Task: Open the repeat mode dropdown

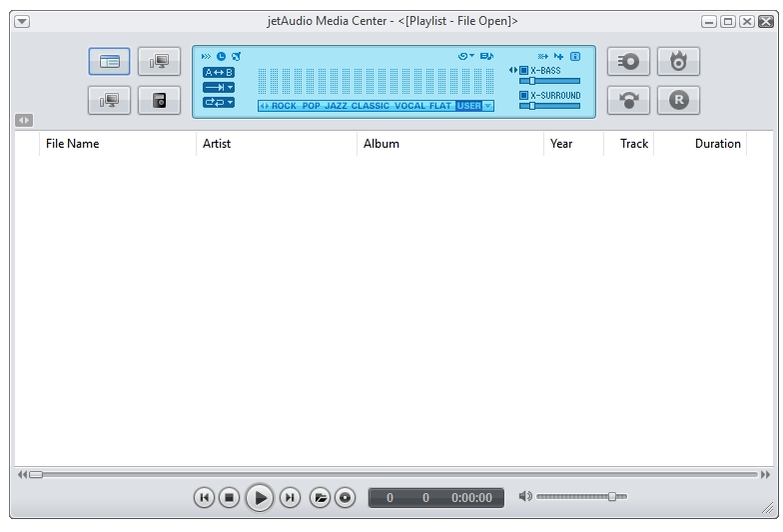Action: click(x=219, y=102)
